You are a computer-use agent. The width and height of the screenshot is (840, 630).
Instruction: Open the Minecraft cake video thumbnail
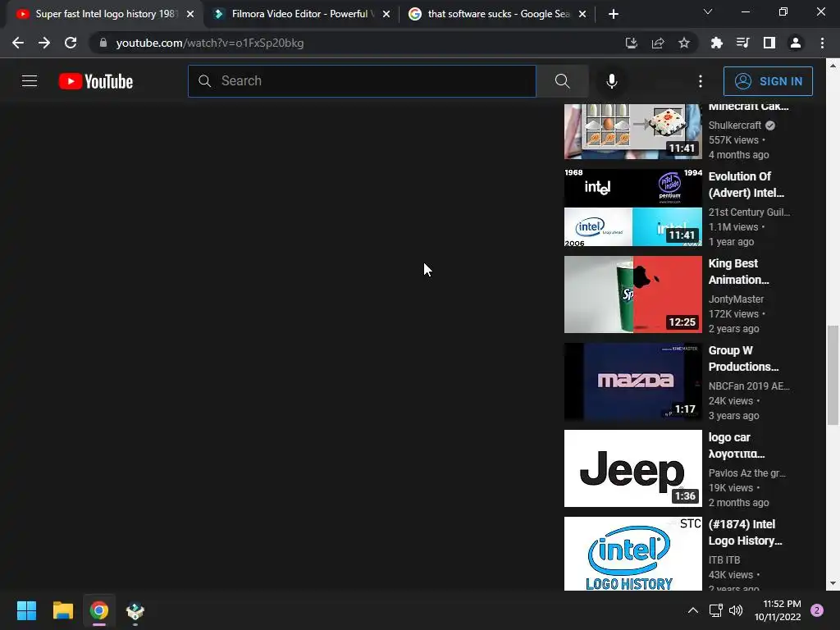[x=632, y=131]
